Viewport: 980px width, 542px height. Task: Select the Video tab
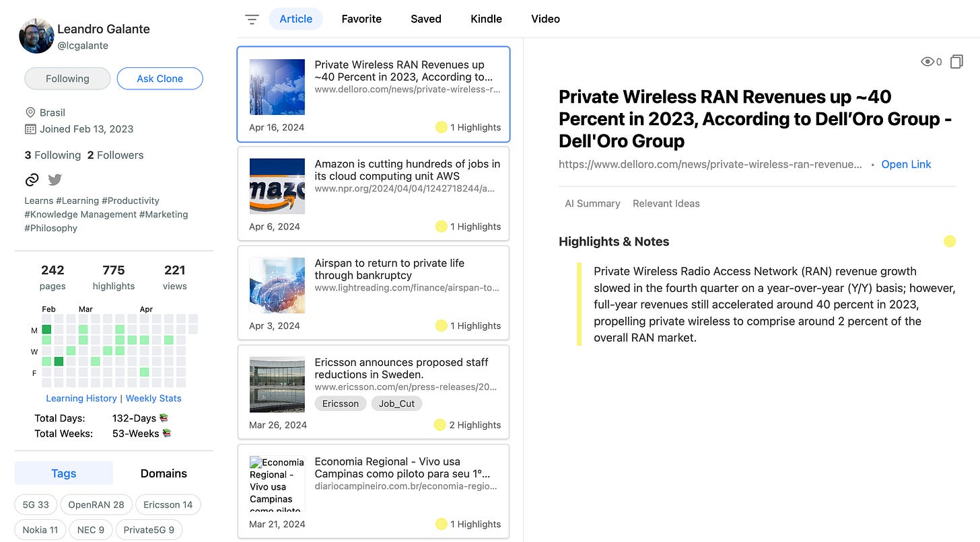click(546, 19)
